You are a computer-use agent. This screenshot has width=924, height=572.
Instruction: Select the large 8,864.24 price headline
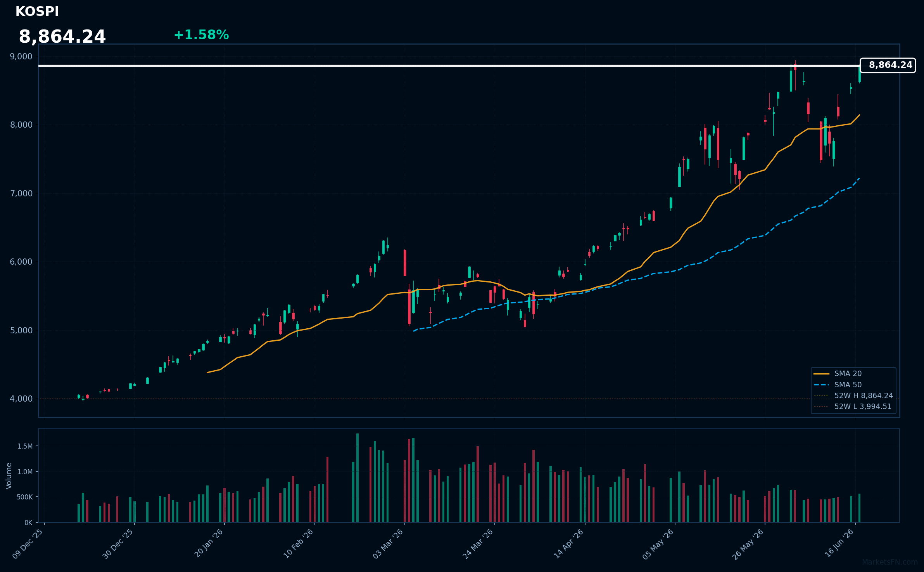(x=62, y=37)
